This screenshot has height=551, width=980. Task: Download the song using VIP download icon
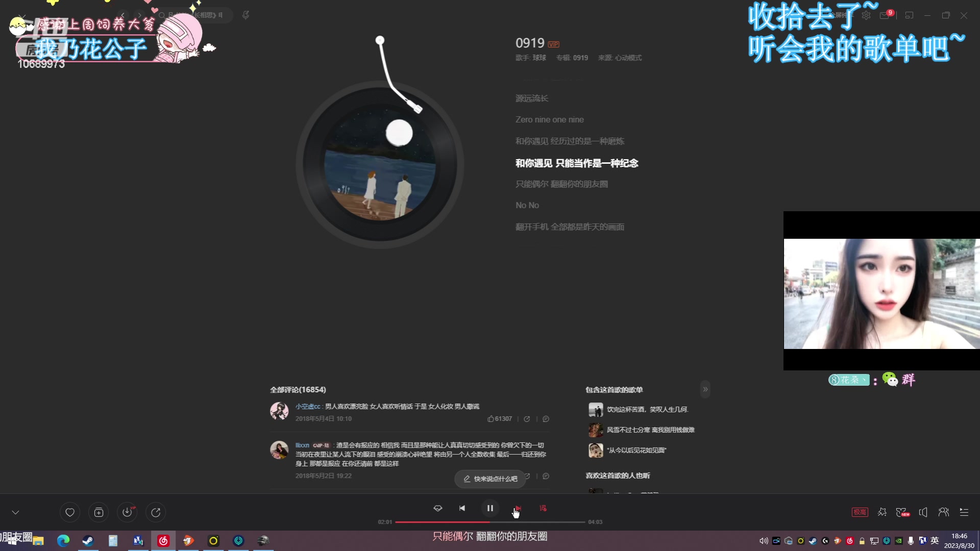127,512
